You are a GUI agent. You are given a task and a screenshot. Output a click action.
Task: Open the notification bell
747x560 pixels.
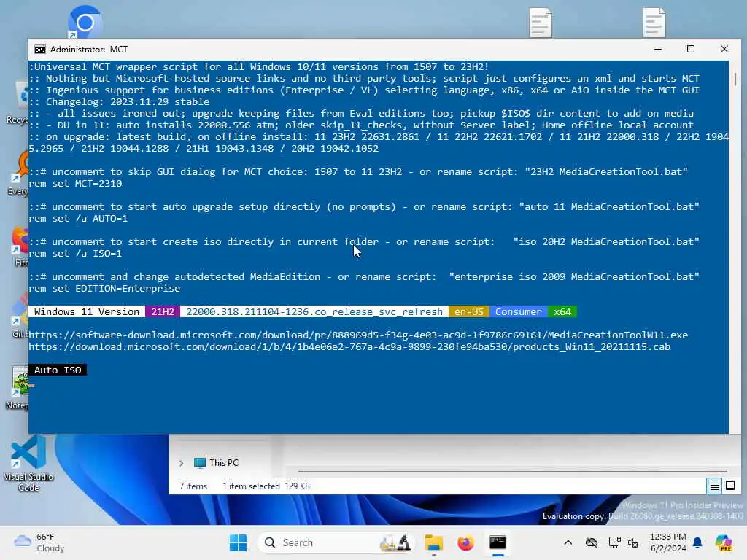tap(697, 542)
